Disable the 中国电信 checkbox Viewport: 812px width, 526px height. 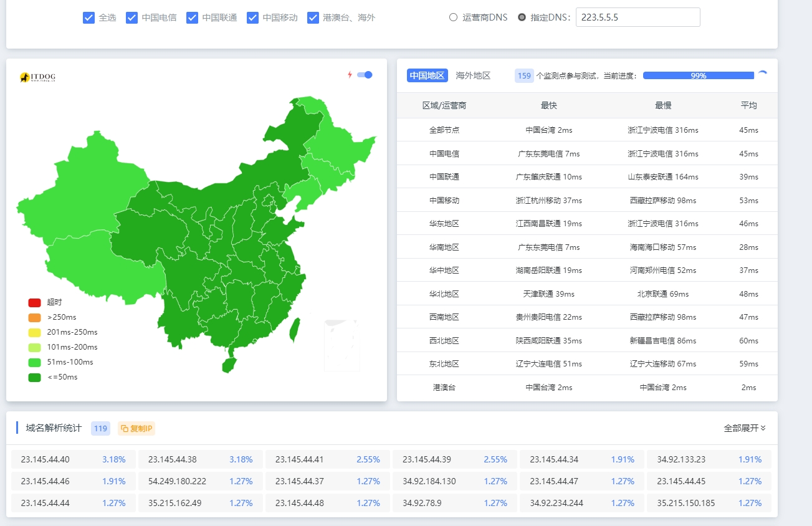point(131,17)
